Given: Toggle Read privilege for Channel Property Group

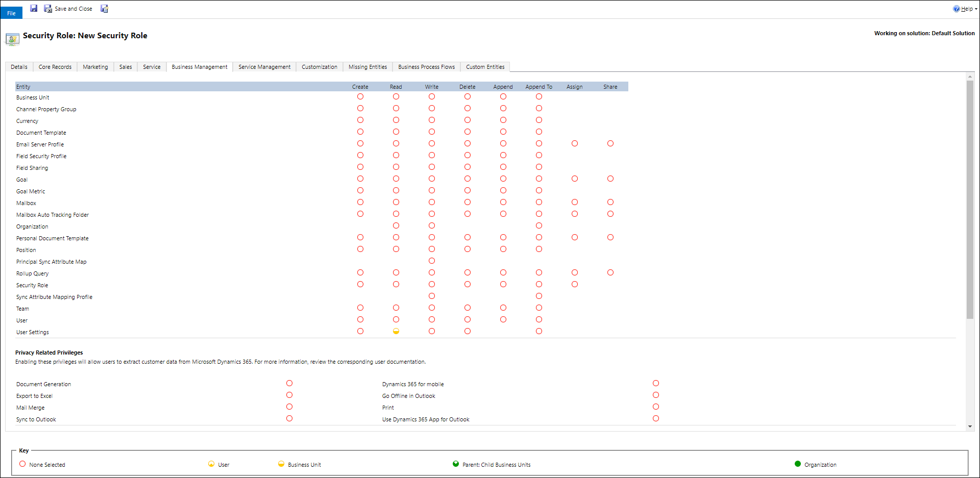Looking at the screenshot, I should point(396,108).
